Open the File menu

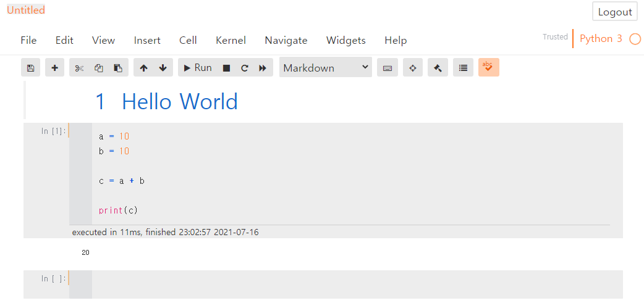pyautogui.click(x=29, y=40)
